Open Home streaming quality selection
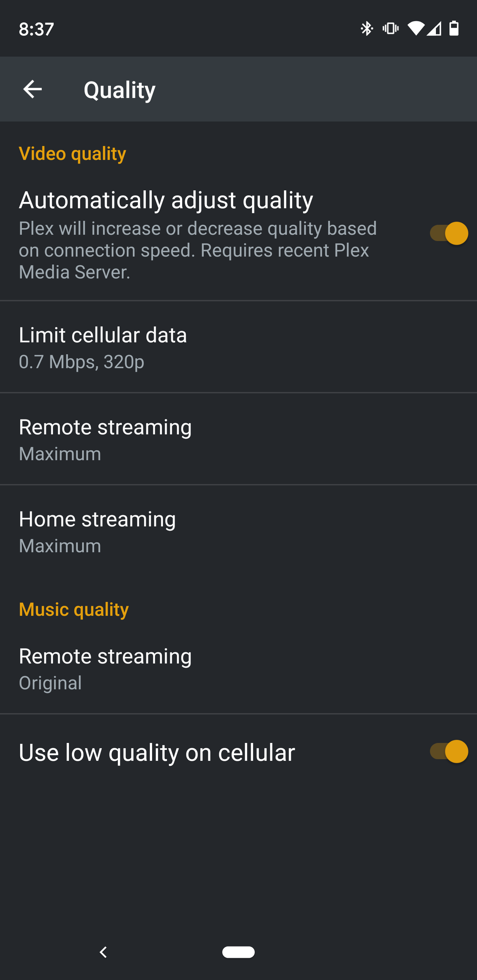 click(238, 531)
